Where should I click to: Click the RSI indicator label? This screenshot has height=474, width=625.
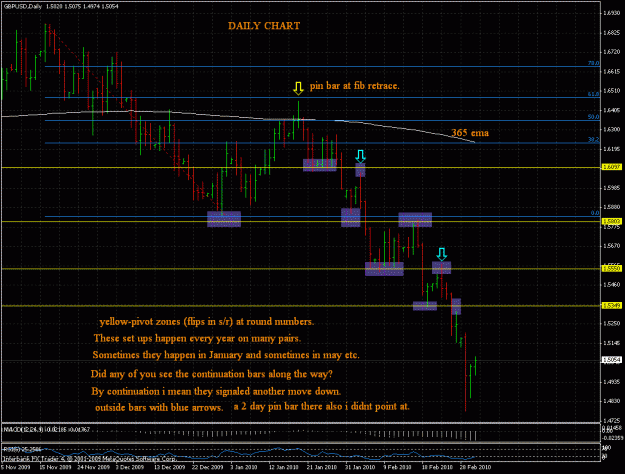(22, 449)
